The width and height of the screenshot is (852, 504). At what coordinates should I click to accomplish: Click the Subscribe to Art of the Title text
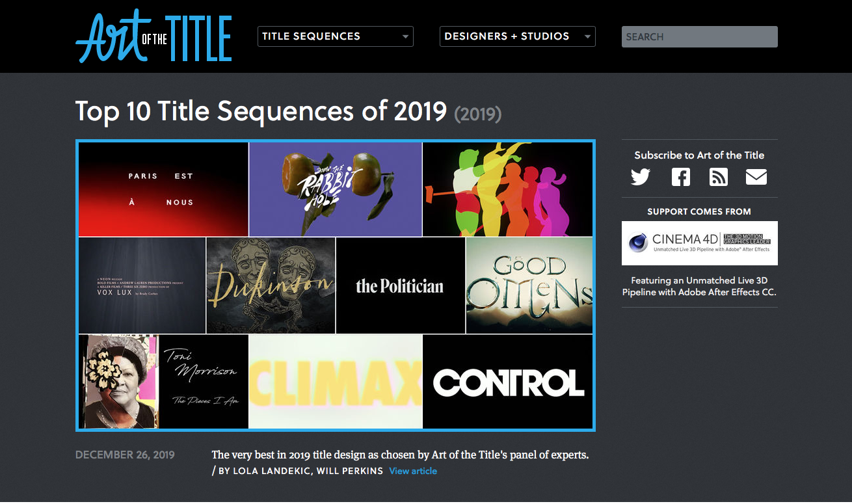pos(700,155)
